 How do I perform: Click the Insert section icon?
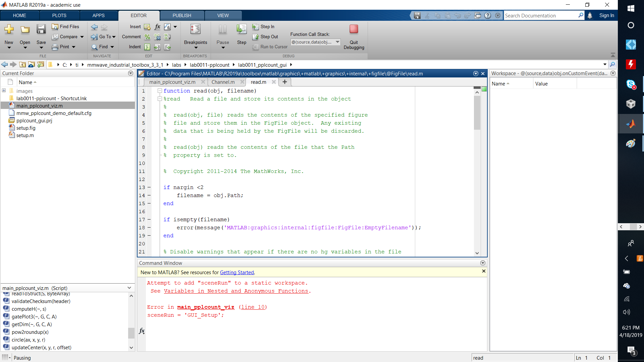[147, 27]
